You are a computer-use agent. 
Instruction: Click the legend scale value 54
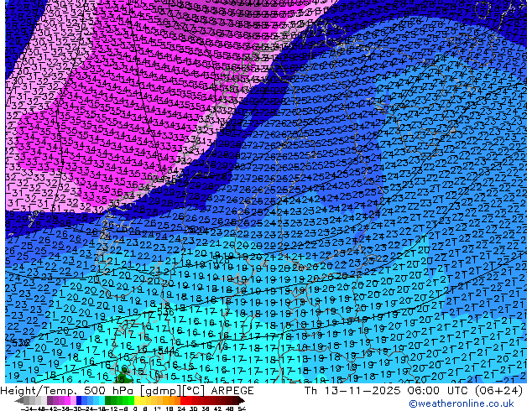click(x=242, y=408)
